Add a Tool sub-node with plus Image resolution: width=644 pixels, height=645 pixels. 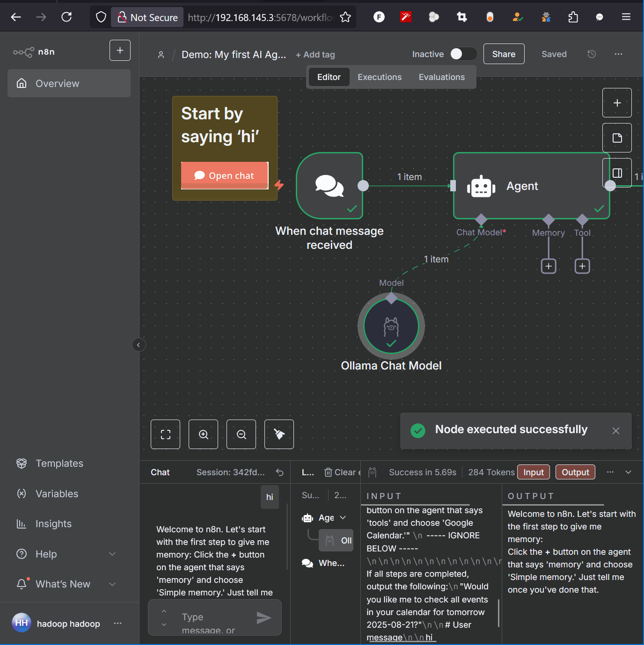pyautogui.click(x=582, y=266)
